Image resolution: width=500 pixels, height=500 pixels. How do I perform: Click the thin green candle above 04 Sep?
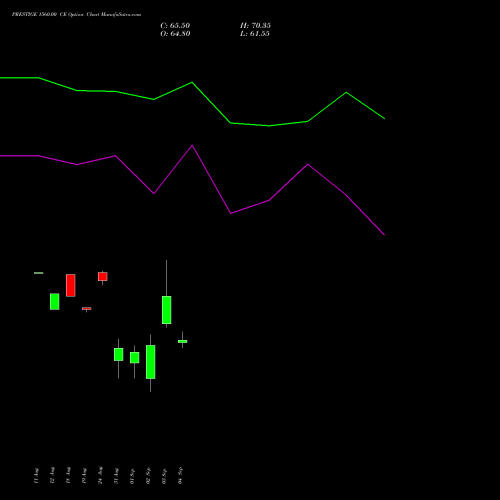[183, 341]
